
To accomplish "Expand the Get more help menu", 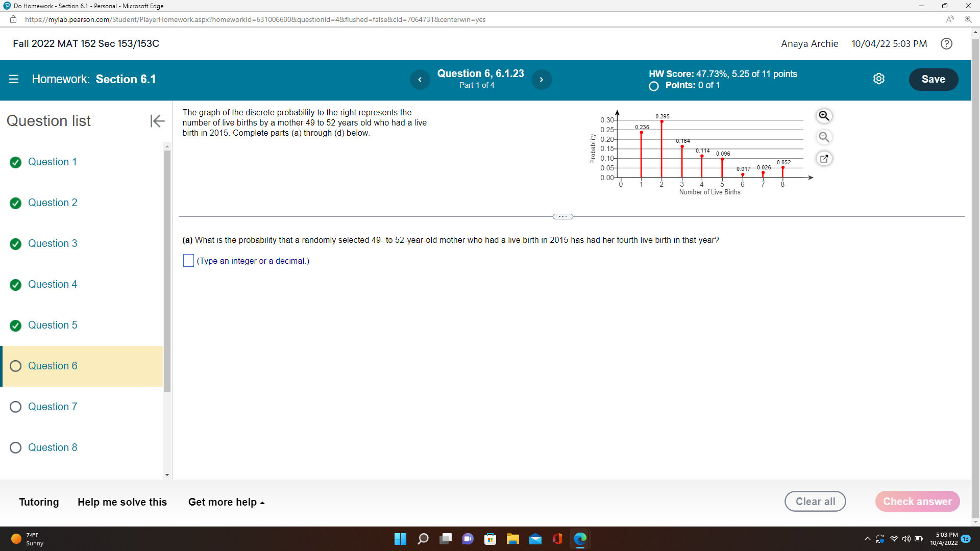I will tap(226, 502).
